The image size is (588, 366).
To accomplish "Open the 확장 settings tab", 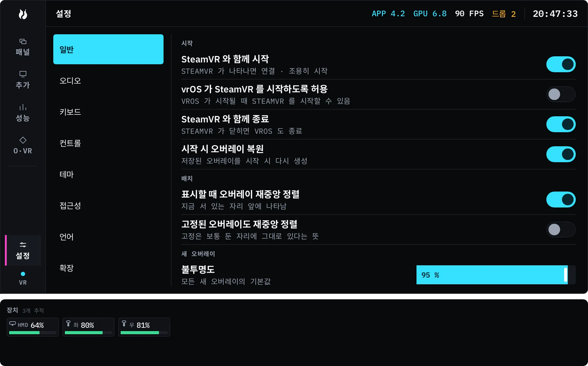I will coord(108,268).
